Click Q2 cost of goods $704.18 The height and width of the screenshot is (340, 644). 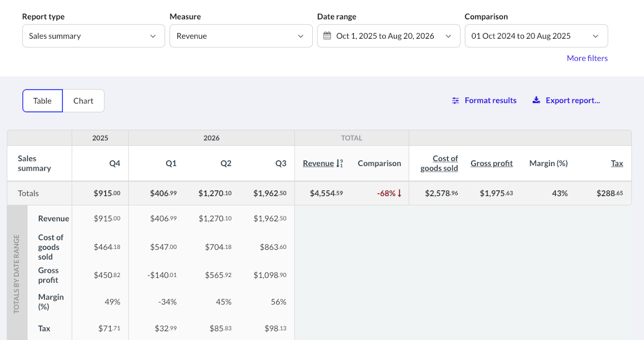(218, 247)
